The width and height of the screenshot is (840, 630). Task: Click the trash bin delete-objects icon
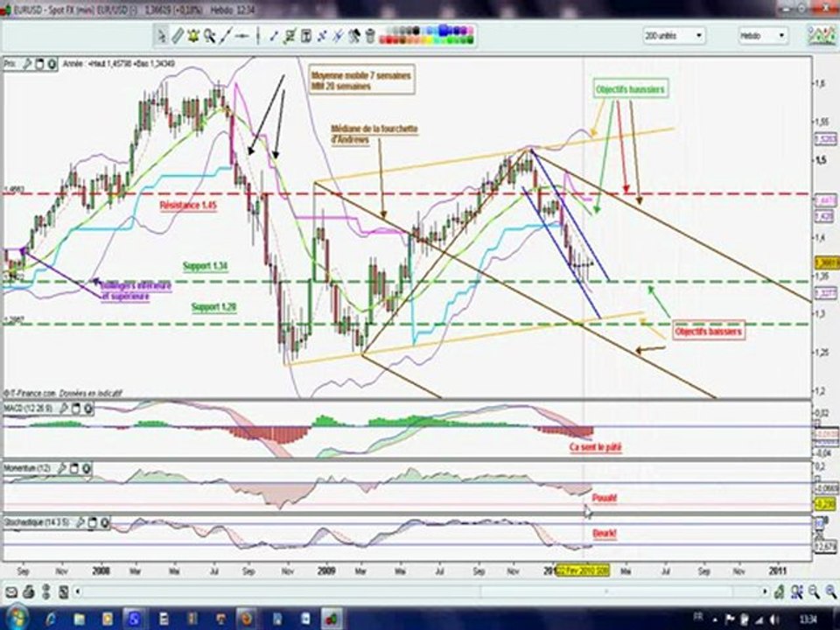point(370,36)
